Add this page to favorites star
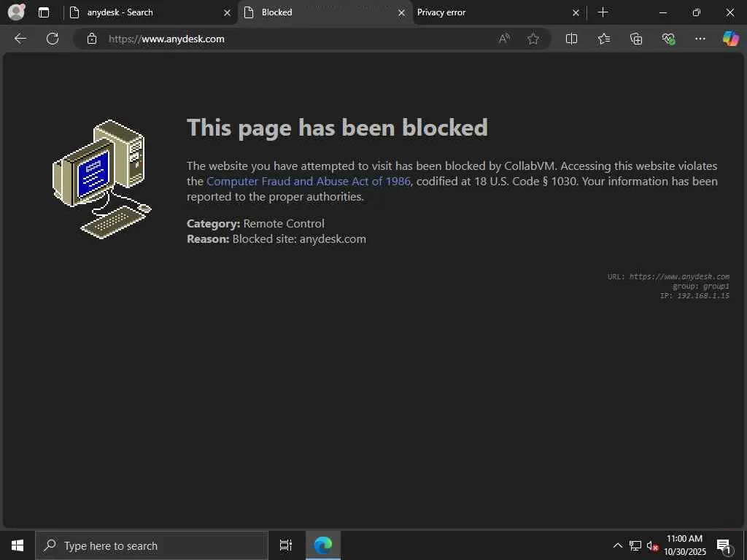The image size is (747, 560). point(533,39)
